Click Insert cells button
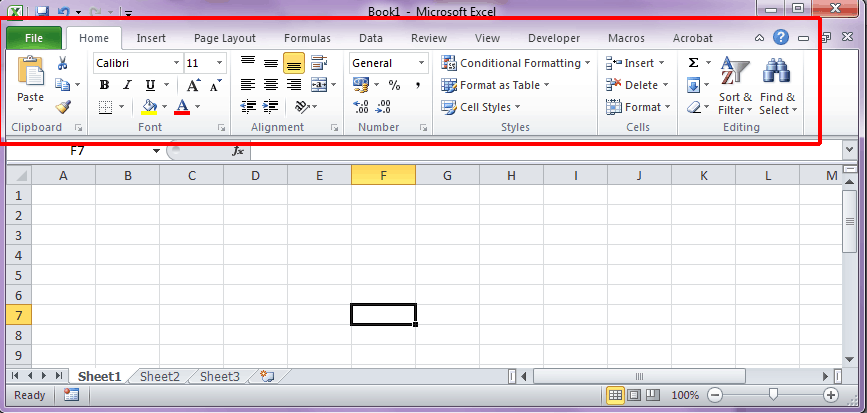The width and height of the screenshot is (867, 413). (x=635, y=63)
